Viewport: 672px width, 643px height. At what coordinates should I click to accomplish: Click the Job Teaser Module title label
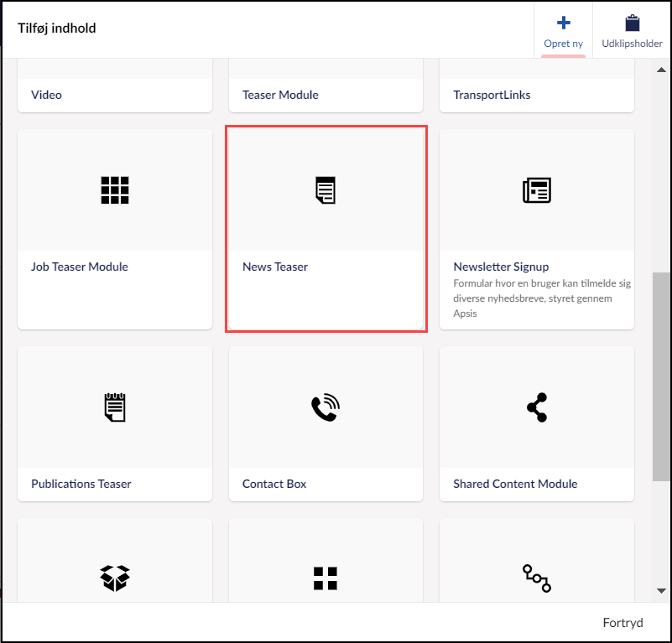(80, 267)
